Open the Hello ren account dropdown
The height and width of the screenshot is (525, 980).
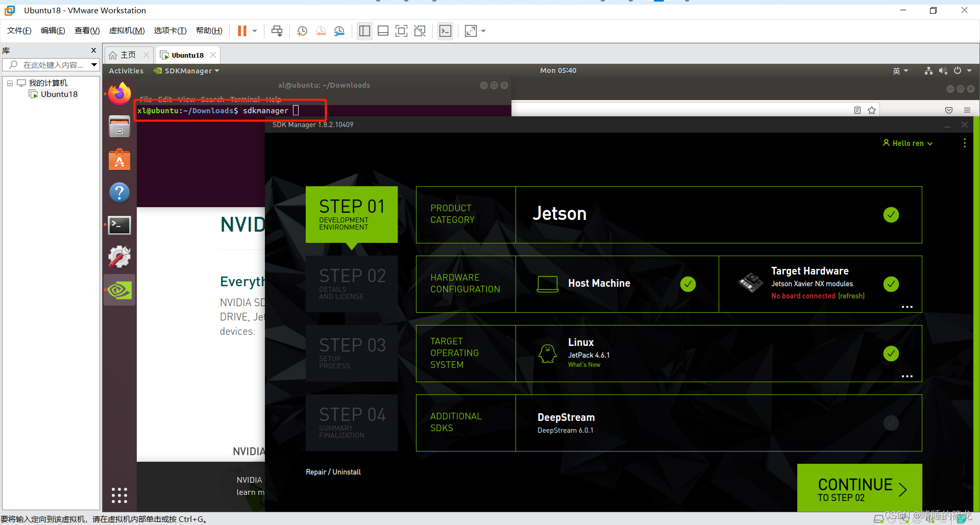point(908,143)
